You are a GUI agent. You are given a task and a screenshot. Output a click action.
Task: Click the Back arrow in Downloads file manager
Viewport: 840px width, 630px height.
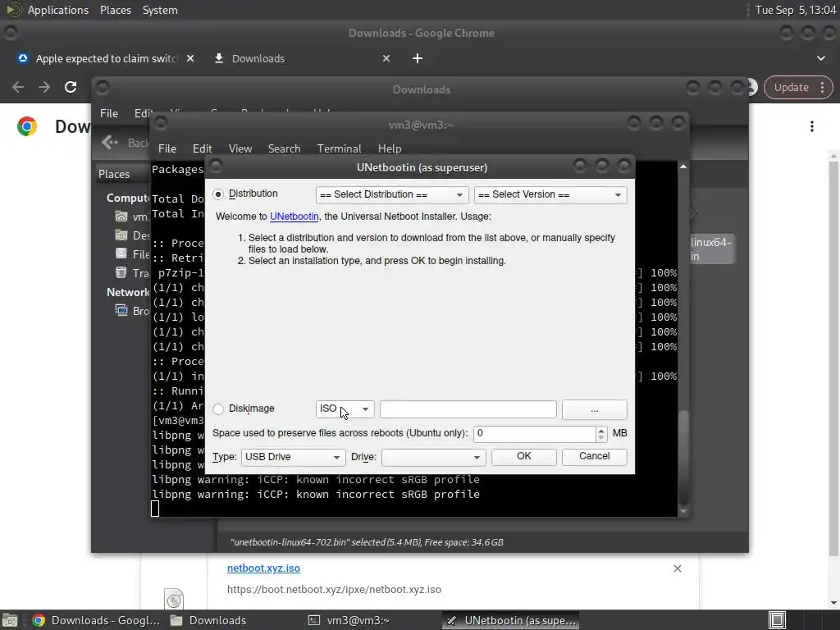tap(110, 143)
